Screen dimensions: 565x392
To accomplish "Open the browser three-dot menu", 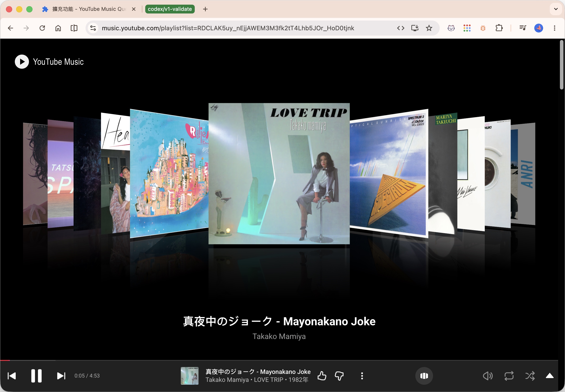I will point(554,28).
